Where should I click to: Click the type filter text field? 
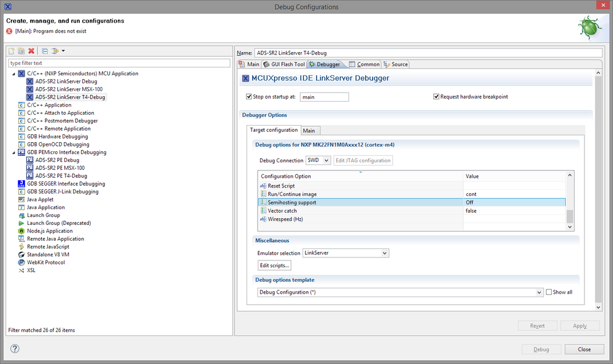[x=119, y=63]
